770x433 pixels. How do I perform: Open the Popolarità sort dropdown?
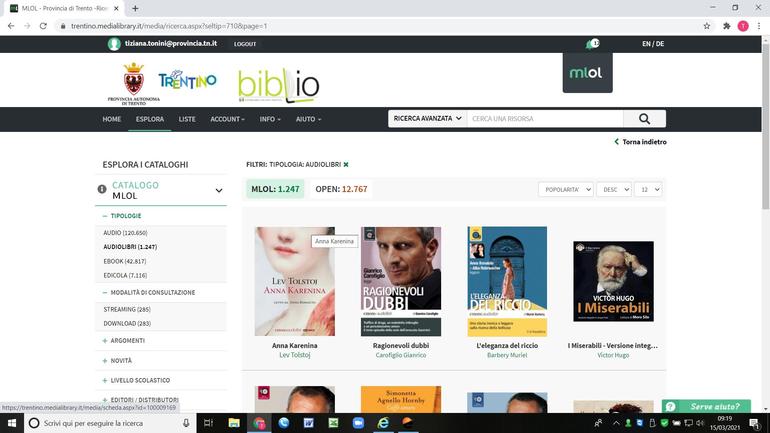(x=566, y=189)
